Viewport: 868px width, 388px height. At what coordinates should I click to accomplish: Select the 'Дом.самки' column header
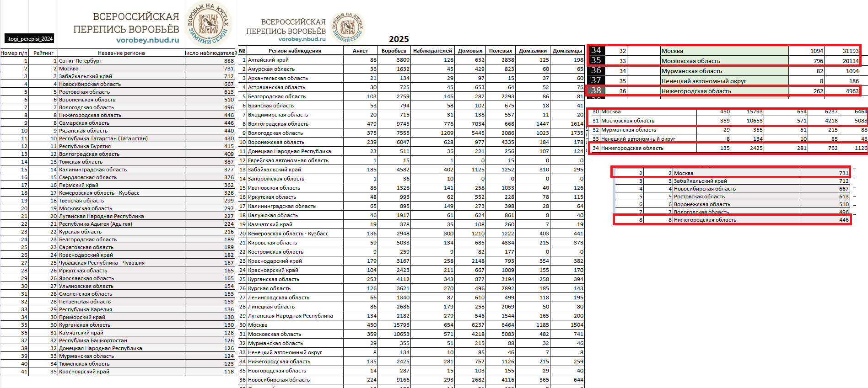pyautogui.click(x=533, y=51)
